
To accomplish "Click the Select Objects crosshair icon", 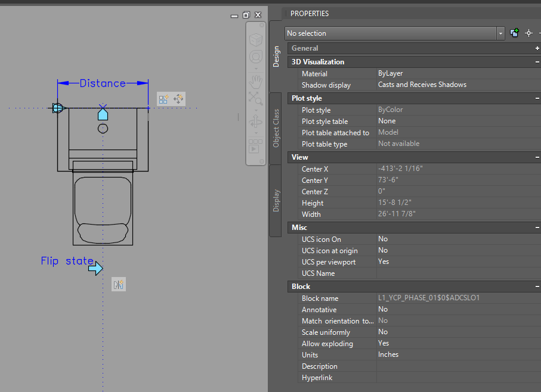I will 528,33.
